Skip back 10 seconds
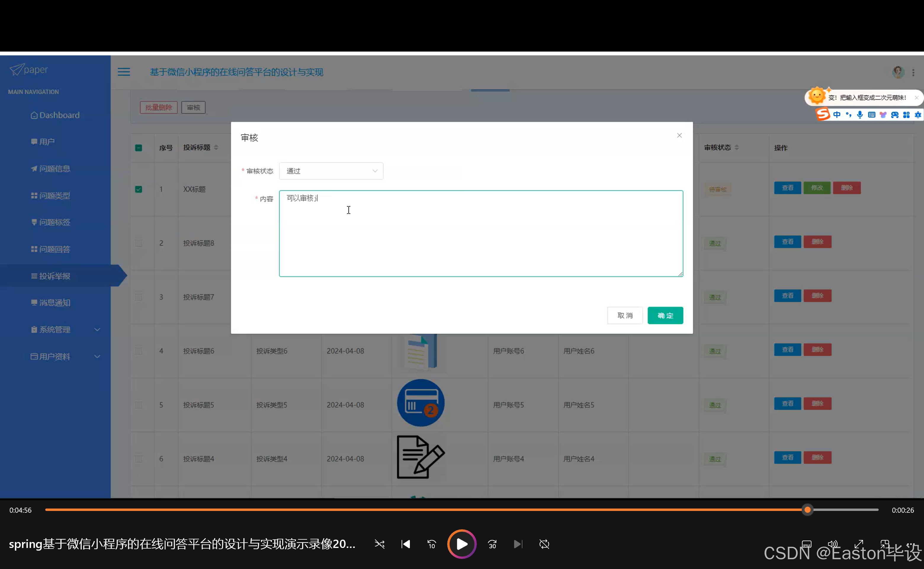This screenshot has width=924, height=569. pos(431,544)
